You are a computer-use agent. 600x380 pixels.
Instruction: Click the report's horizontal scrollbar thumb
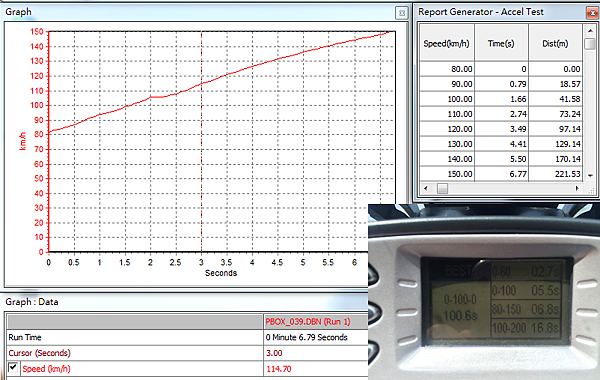[x=442, y=188]
